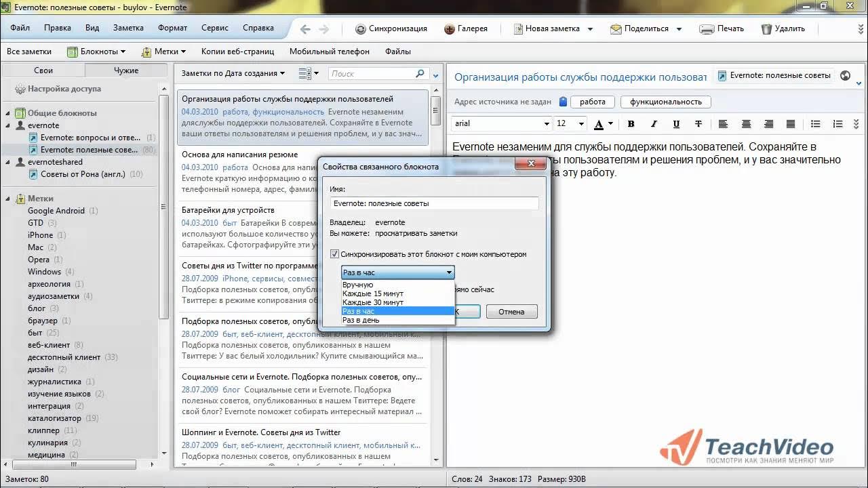Switch to the Чужие tab
The height and width of the screenshot is (488, 868).
126,70
